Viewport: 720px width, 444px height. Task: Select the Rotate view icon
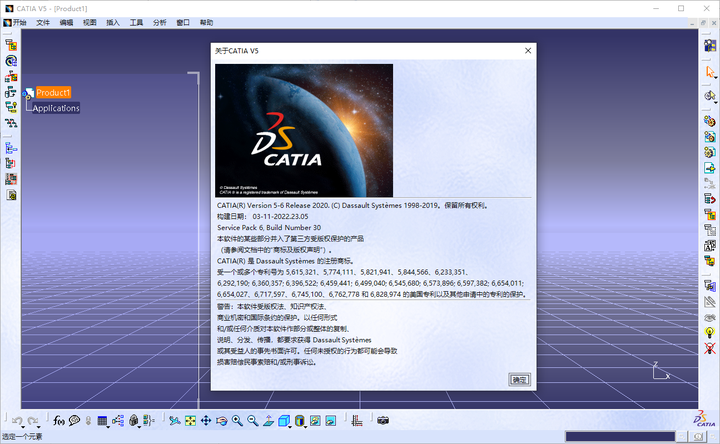pos(221,420)
